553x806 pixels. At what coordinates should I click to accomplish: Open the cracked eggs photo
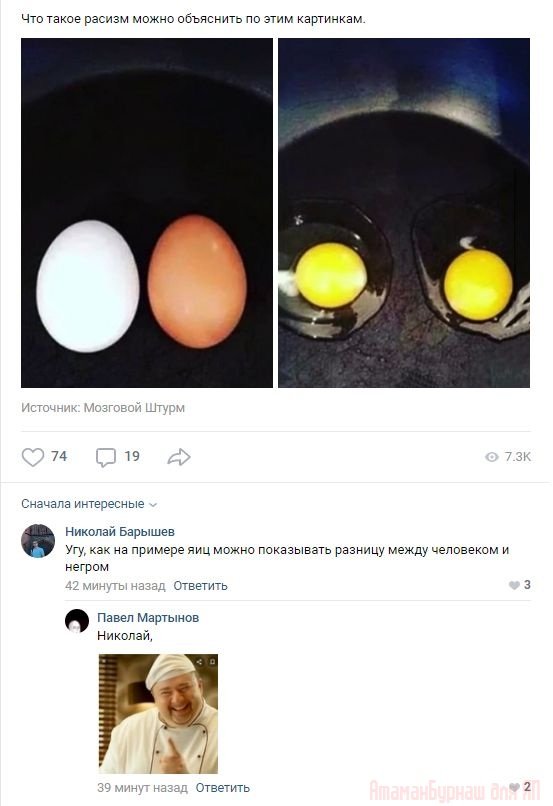click(x=404, y=213)
